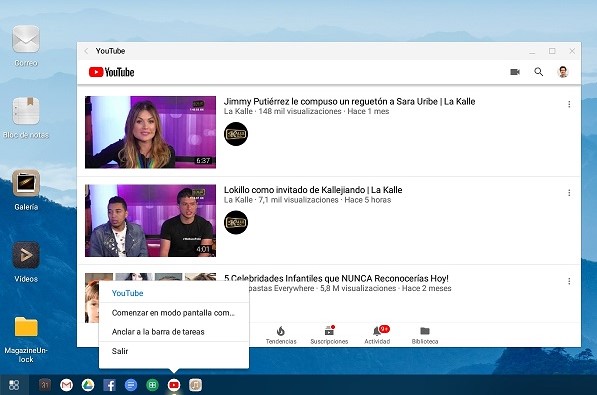Open the account profile avatar

tap(563, 72)
